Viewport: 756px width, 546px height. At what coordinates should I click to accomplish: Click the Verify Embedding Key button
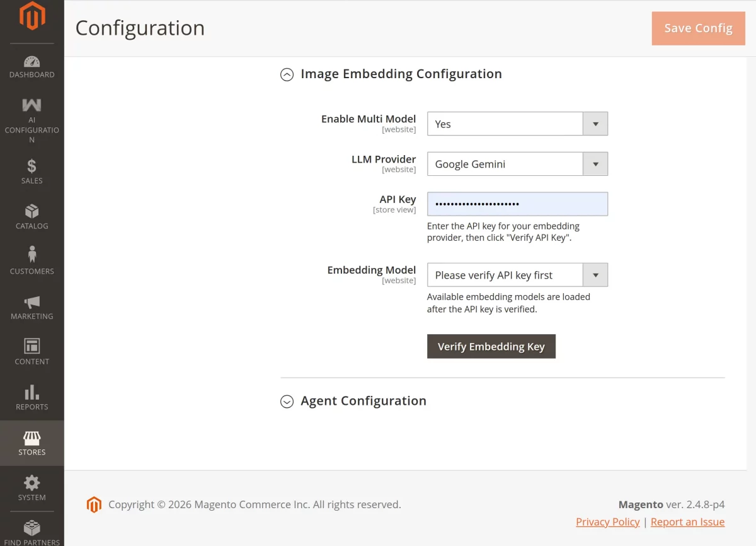click(x=491, y=346)
